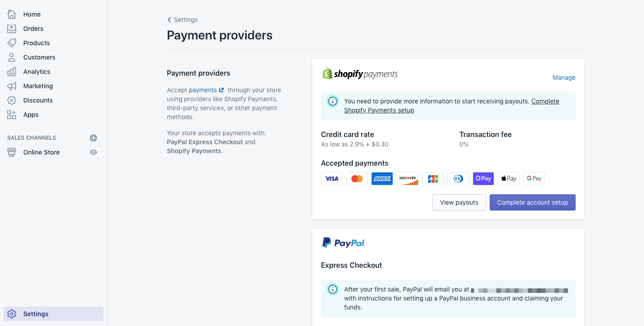
Task: Open Online Store sales channel
Action: point(41,152)
